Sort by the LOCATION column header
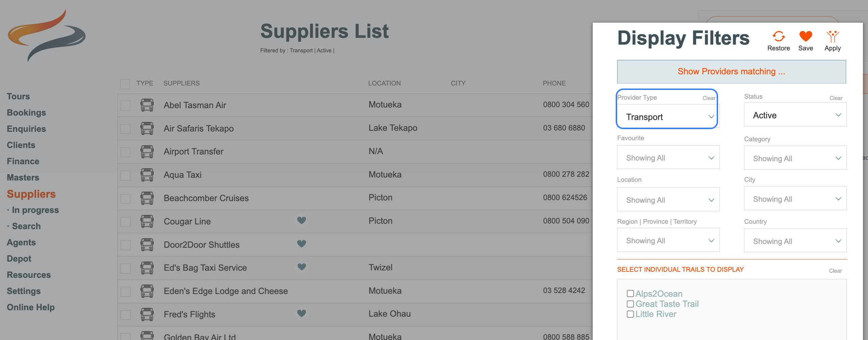The height and width of the screenshot is (340, 868). [x=384, y=83]
